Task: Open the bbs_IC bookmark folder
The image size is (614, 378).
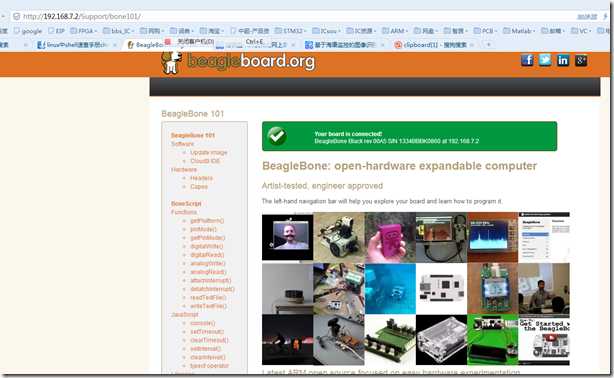Action: [118, 31]
